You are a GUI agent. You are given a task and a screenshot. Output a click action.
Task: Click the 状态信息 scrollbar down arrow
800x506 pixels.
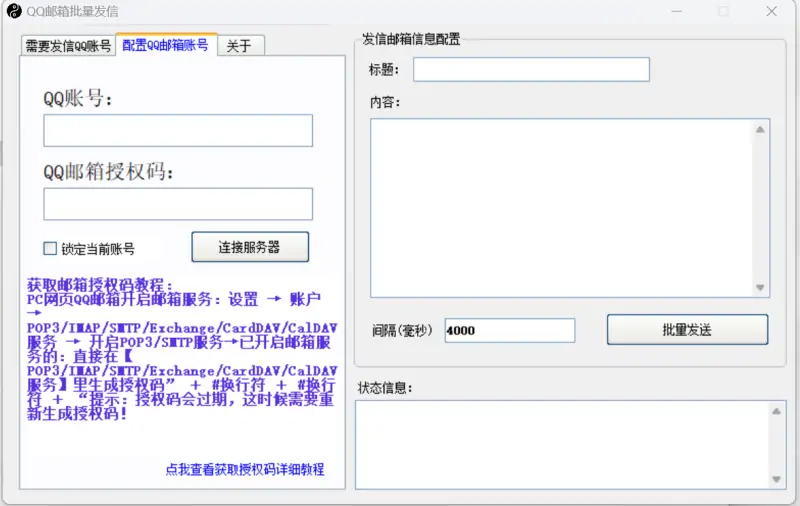point(777,479)
